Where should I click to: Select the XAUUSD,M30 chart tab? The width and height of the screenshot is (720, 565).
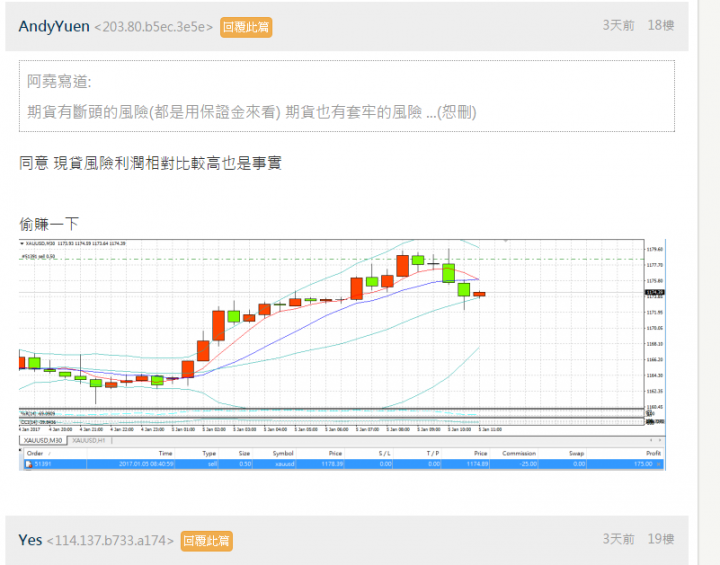(43, 440)
